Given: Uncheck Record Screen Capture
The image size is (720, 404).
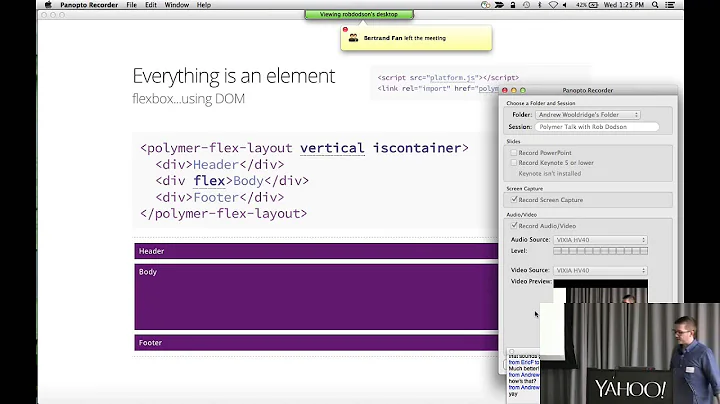Looking at the screenshot, I should tap(514, 200).
